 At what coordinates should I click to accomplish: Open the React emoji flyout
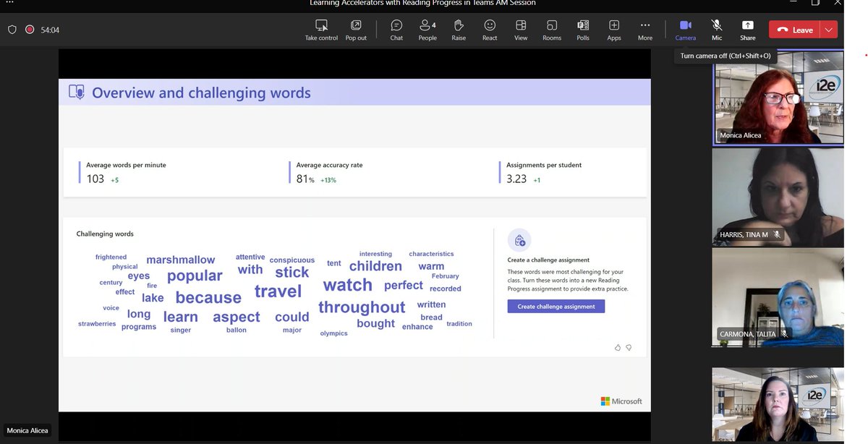489,29
